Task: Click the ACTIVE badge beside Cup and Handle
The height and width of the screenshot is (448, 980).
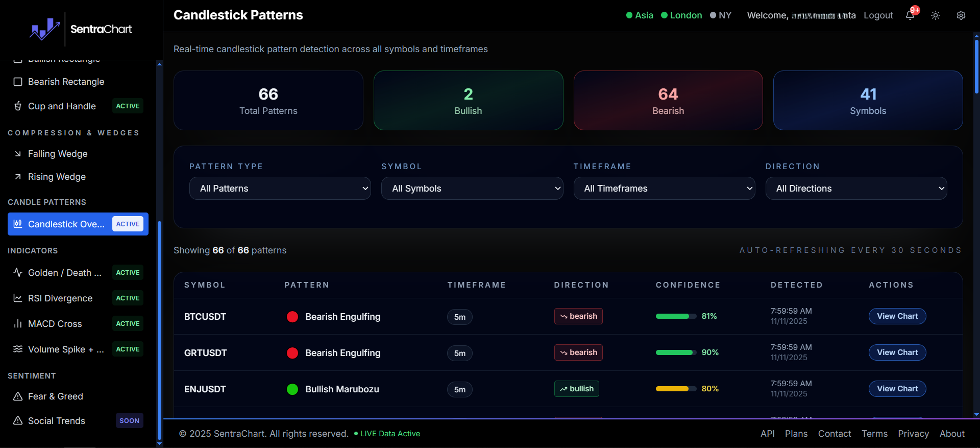Action: click(x=128, y=106)
